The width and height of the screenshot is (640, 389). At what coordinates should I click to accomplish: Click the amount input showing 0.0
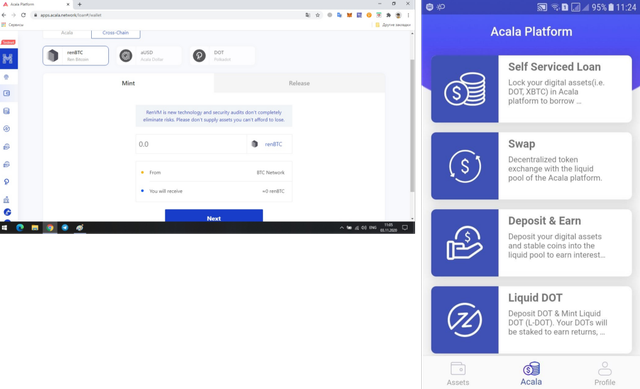[191, 144]
